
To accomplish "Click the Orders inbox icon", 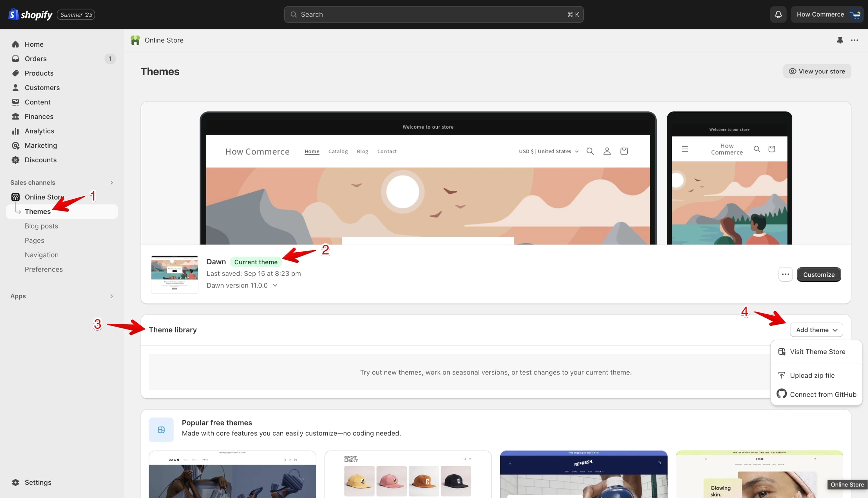I will [15, 58].
